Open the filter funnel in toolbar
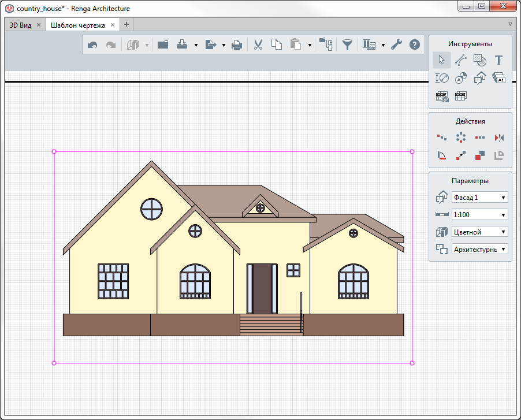This screenshot has width=521, height=420. point(347,45)
